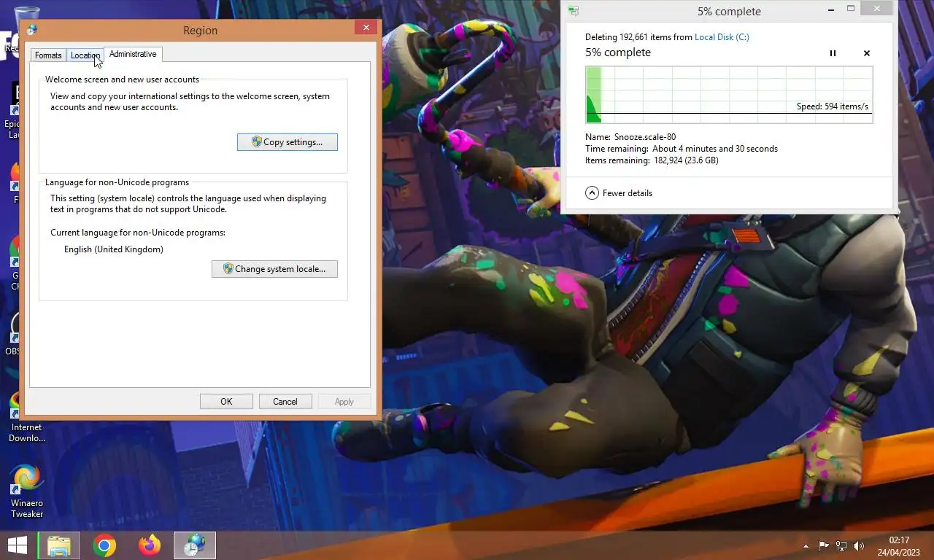Open File Explorer from taskbar
This screenshot has width=934, height=560.
click(59, 545)
